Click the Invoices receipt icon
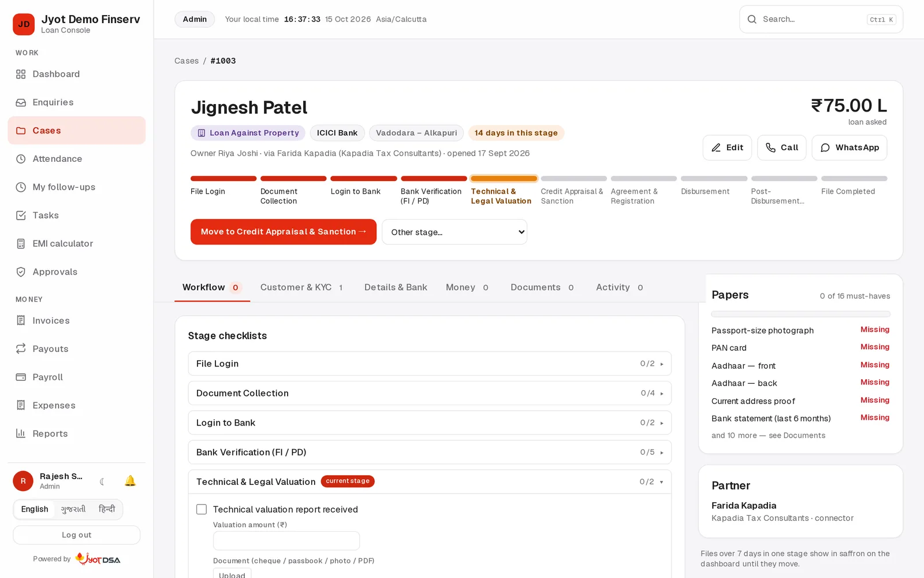Screen dimensions: 924x578 click(x=21, y=321)
